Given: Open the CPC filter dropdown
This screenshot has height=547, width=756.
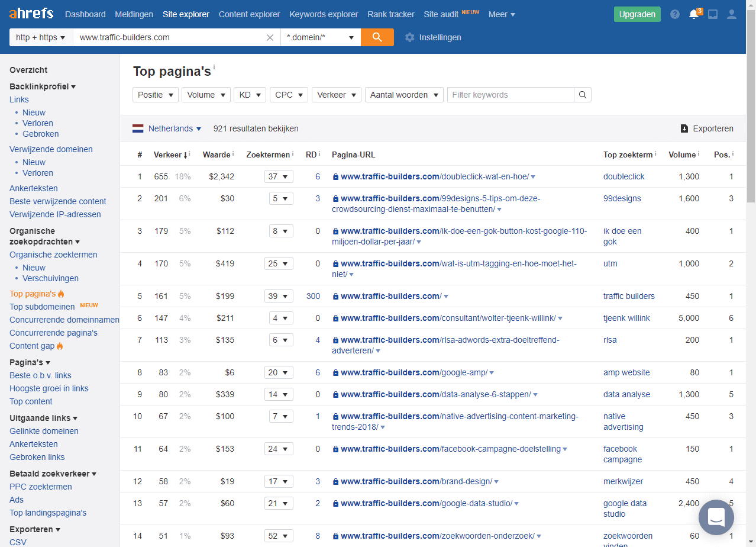Looking at the screenshot, I should [x=289, y=95].
